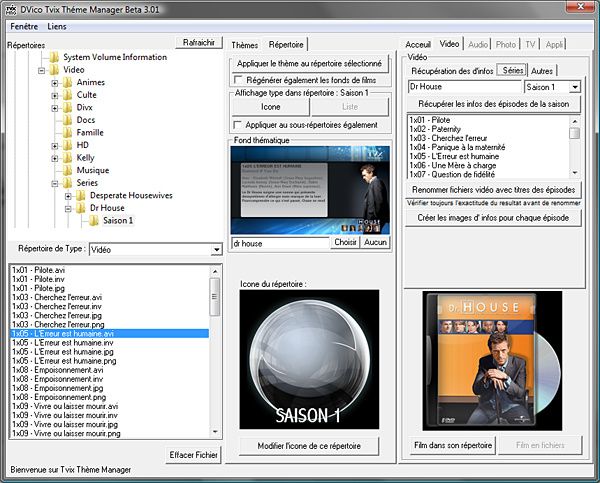
Task: Click the Effacer Fichier button
Action: point(193,455)
